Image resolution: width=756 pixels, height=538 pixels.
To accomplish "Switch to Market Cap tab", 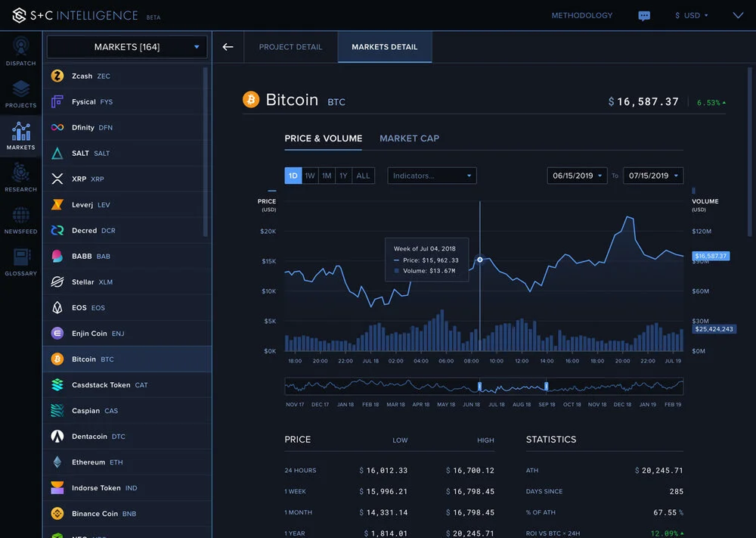I will (x=409, y=138).
